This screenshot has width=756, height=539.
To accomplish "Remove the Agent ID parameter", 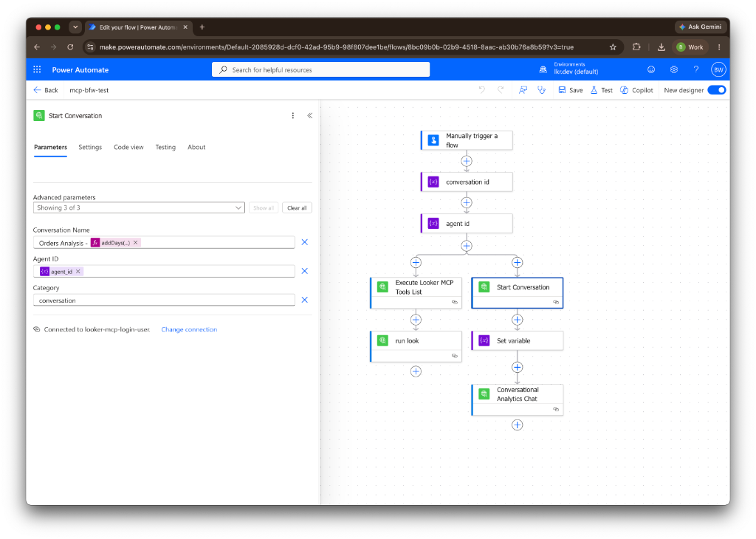I will (305, 271).
